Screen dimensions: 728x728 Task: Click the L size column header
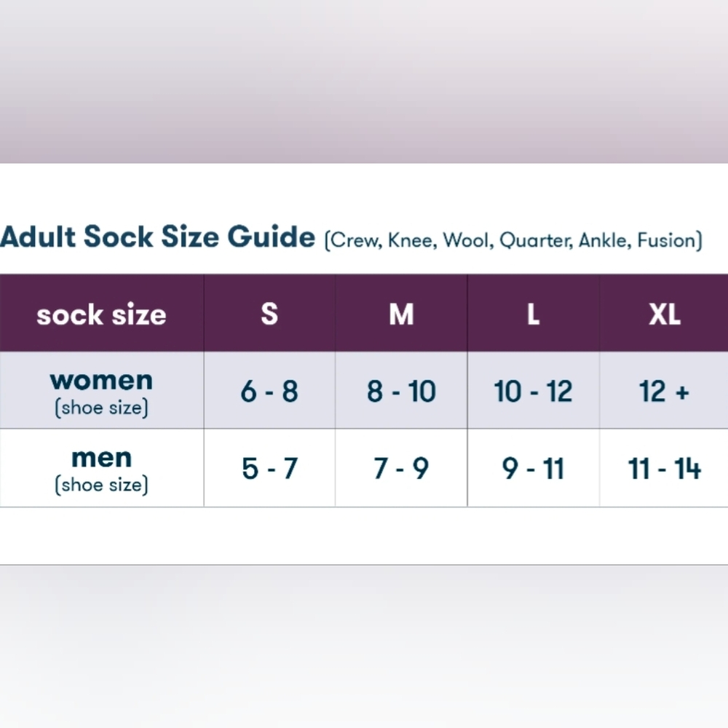[533, 313]
